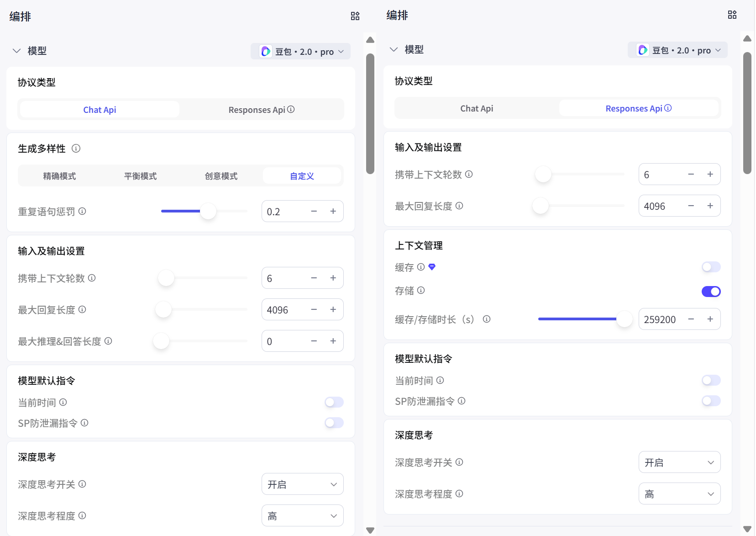
Task: Enable left panel 当前时间 toggle
Action: pyautogui.click(x=334, y=402)
